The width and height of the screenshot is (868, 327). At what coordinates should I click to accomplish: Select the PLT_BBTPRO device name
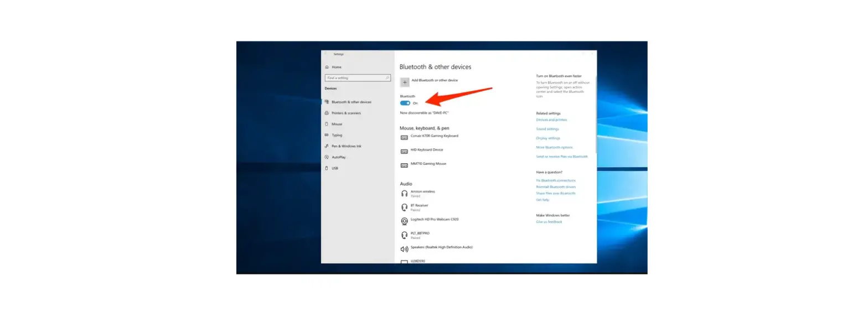click(420, 233)
